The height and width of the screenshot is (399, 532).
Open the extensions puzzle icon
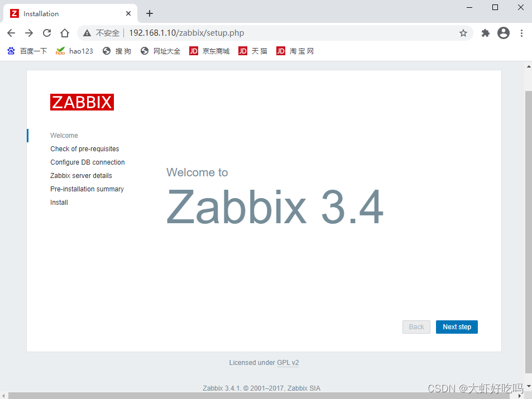pos(486,33)
